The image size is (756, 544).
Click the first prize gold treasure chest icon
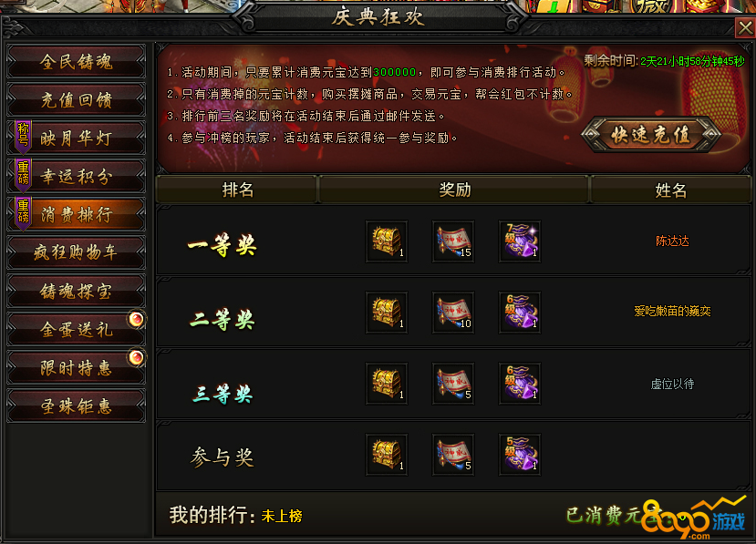(x=387, y=241)
